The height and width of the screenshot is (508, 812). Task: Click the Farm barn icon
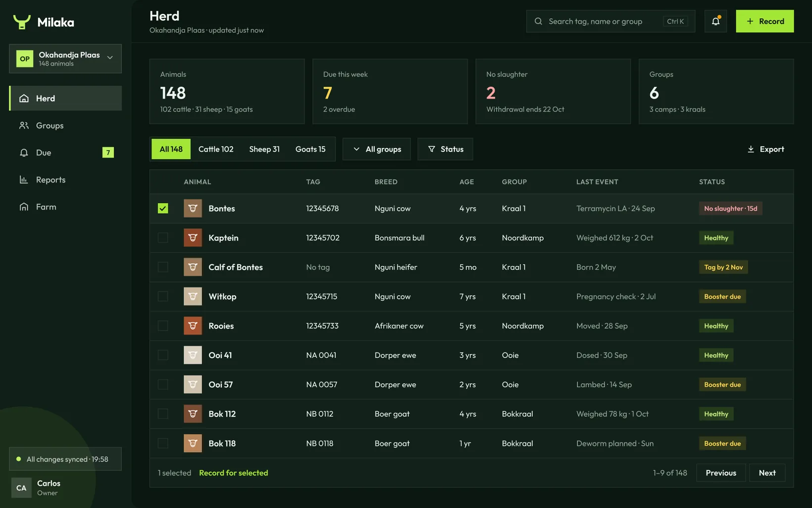tap(24, 207)
